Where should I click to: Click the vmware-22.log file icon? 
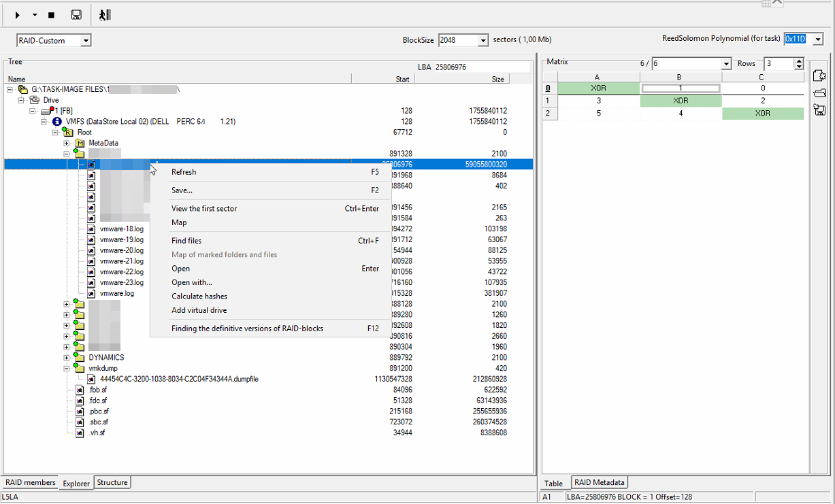92,272
